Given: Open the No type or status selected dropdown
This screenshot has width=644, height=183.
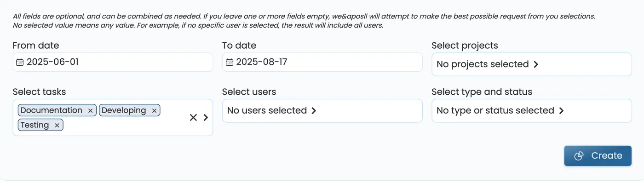Looking at the screenshot, I should (x=532, y=111).
